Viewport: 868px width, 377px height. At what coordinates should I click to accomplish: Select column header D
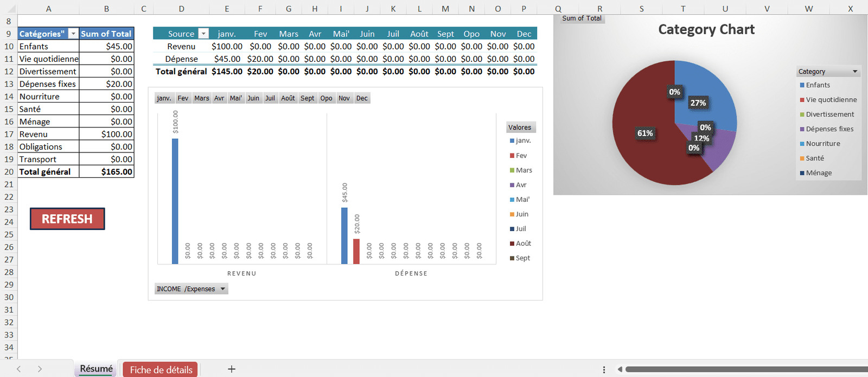[181, 9]
